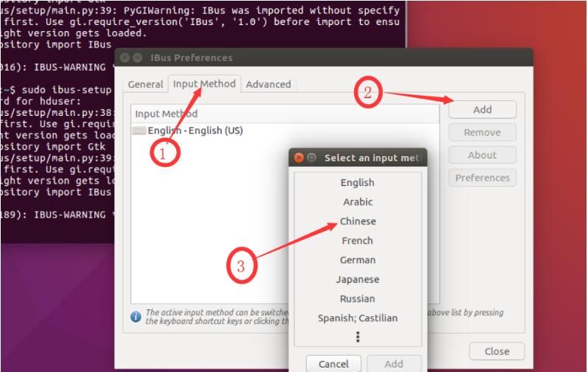Choose Arabic in the language list
This screenshot has width=588, height=372.
click(x=357, y=202)
